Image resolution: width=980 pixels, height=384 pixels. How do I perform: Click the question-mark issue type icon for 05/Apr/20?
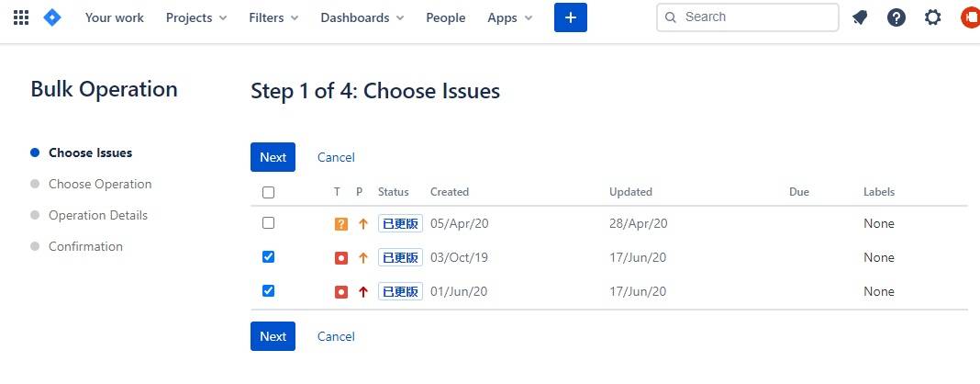(340, 224)
